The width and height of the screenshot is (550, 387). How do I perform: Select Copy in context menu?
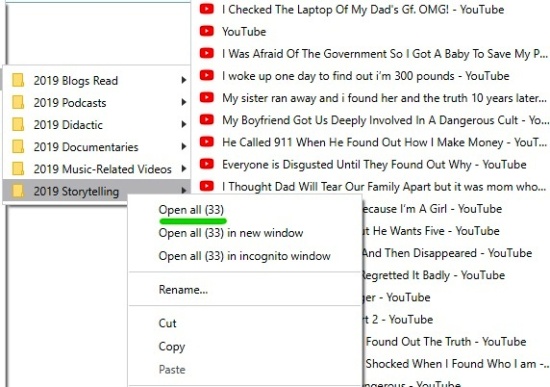pos(172,346)
